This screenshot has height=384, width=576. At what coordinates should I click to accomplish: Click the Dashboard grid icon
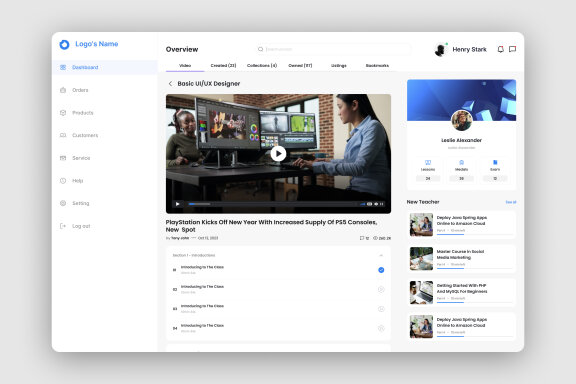(x=63, y=67)
